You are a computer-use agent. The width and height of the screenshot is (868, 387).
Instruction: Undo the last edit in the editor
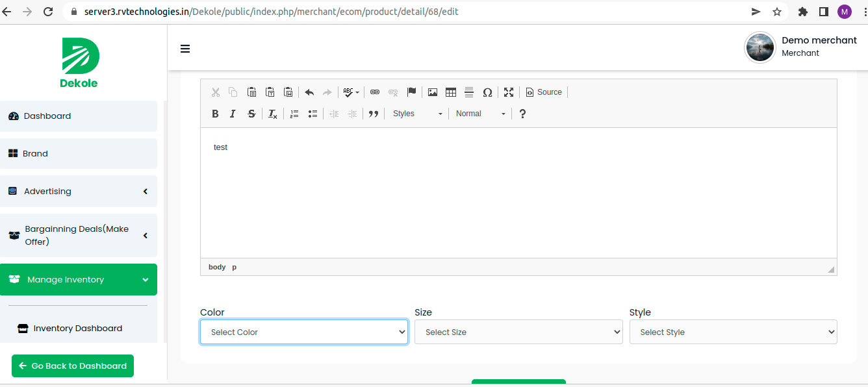[x=309, y=92]
